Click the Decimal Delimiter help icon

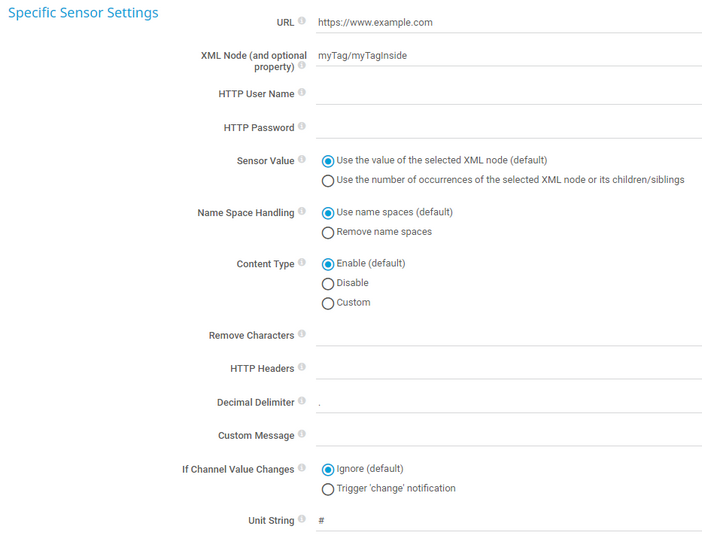tap(302, 402)
